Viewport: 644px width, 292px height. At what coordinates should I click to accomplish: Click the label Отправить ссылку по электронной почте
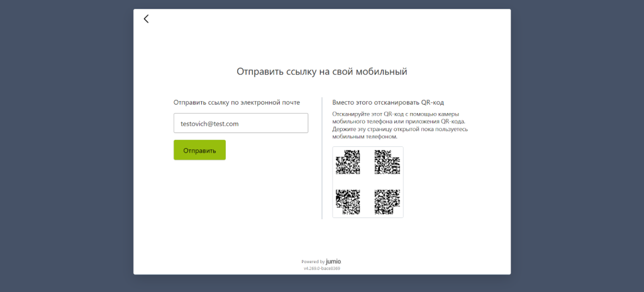coord(236,102)
